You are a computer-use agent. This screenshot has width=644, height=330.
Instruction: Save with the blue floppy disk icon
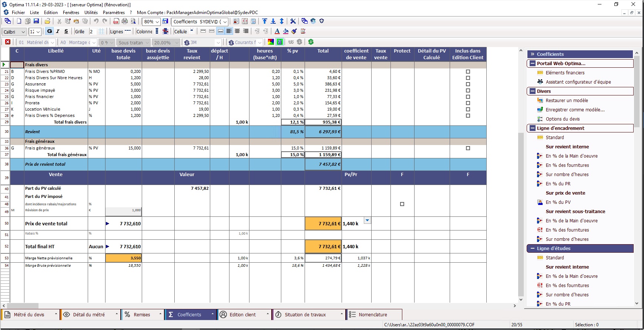point(36,21)
